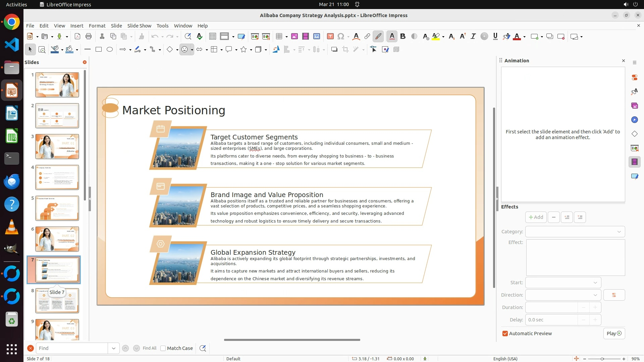The width and height of the screenshot is (644, 362).
Task: Select the Rectangle drawing tool
Action: 99,50
